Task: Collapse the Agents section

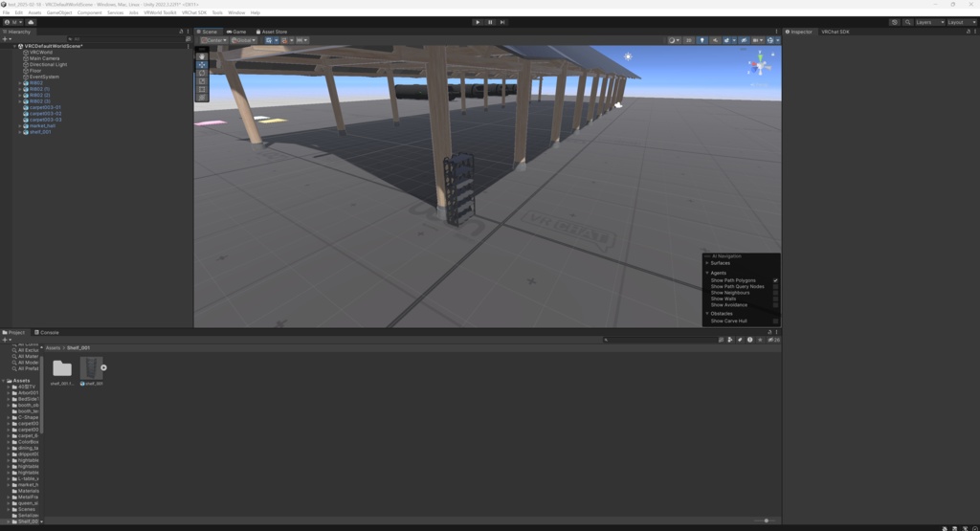Action: point(707,273)
